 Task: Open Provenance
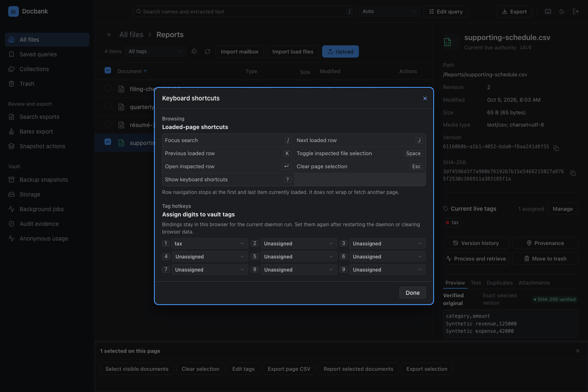coord(545,243)
